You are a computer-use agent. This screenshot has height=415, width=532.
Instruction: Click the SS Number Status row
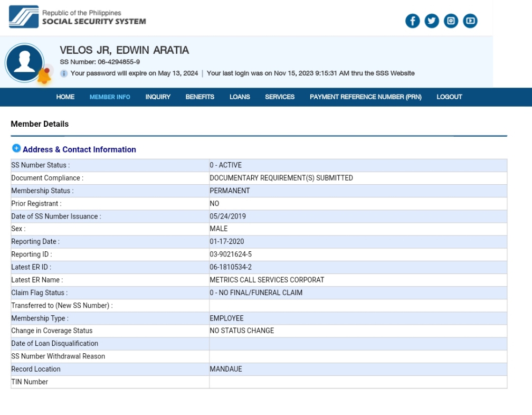259,165
